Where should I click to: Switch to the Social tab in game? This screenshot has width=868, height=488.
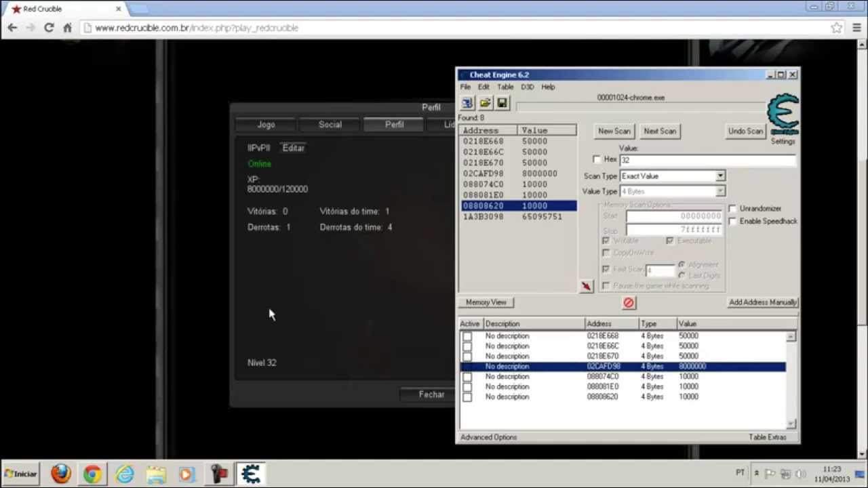tap(330, 125)
